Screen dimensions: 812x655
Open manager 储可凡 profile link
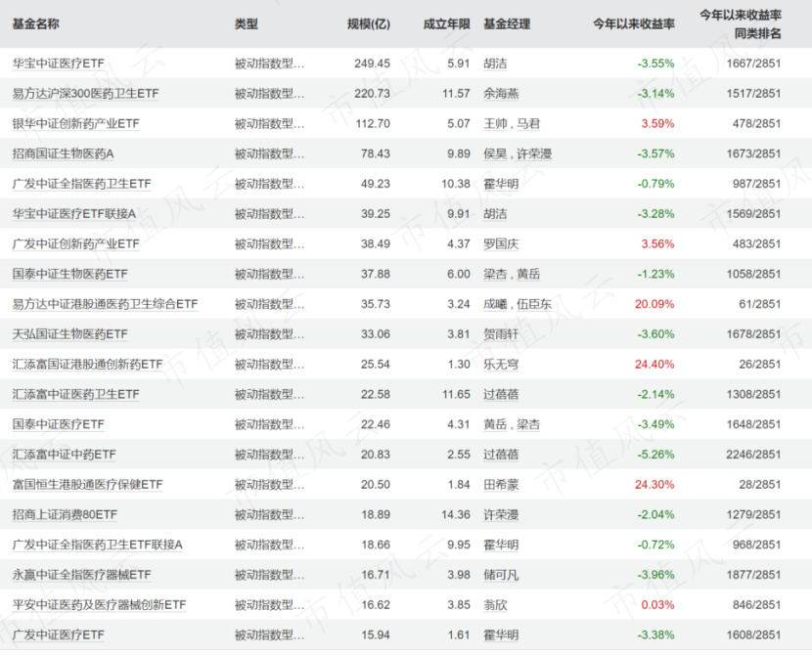click(501, 574)
